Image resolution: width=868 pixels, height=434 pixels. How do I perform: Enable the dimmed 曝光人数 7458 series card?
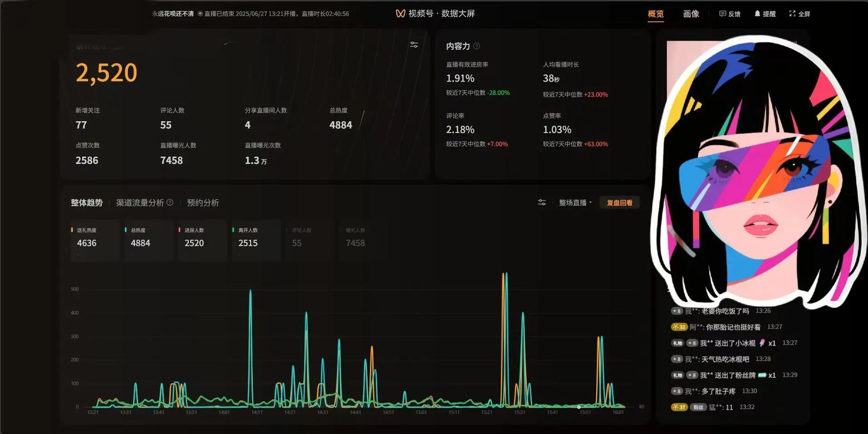[x=363, y=240]
